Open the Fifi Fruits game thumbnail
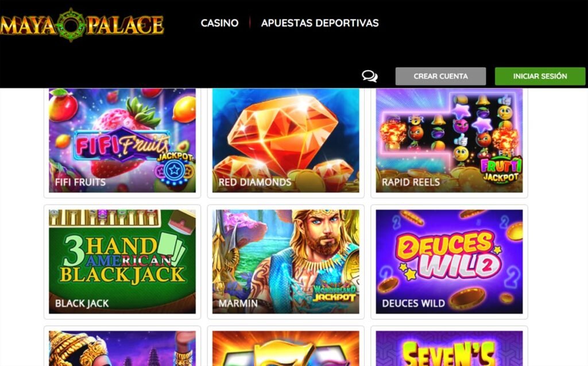The image size is (588, 366). coord(122,140)
